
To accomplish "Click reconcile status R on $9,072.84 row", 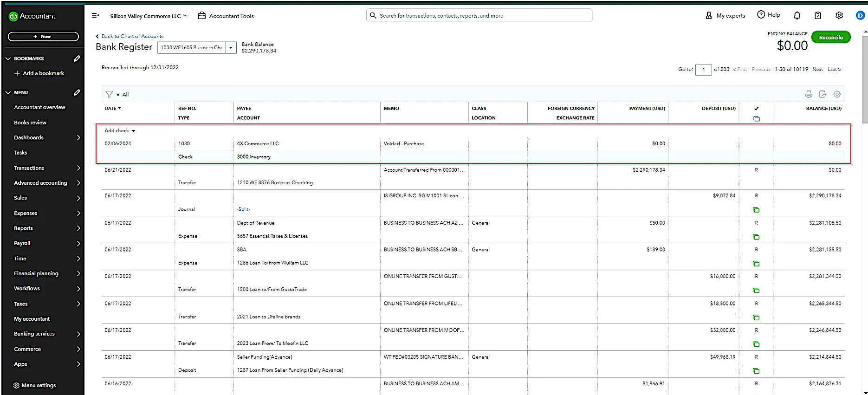I will point(756,196).
